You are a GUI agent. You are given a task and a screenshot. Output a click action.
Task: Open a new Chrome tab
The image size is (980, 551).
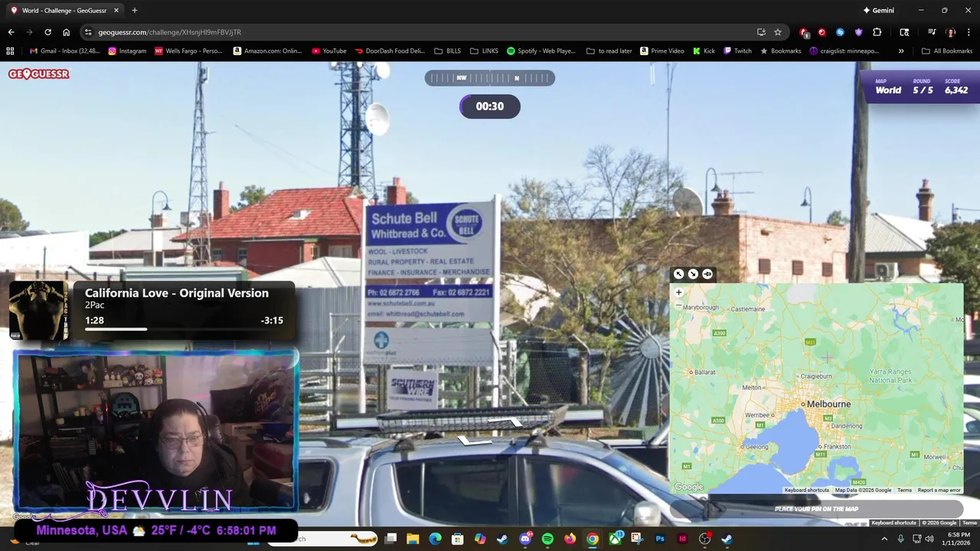coord(135,11)
